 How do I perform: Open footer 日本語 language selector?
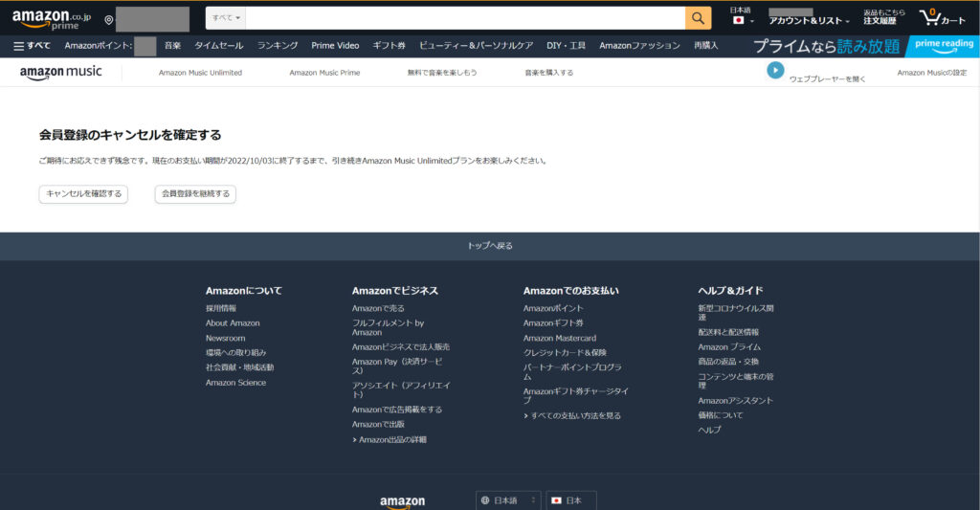[x=508, y=500]
